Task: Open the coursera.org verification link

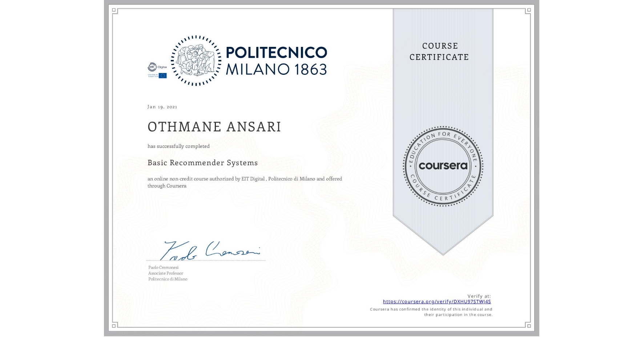Action: coord(438,301)
